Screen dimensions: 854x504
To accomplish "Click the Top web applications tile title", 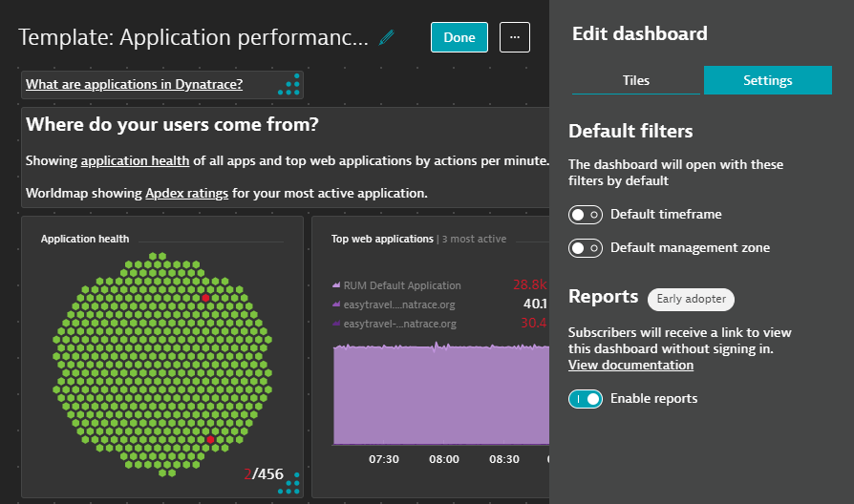I will coord(382,239).
